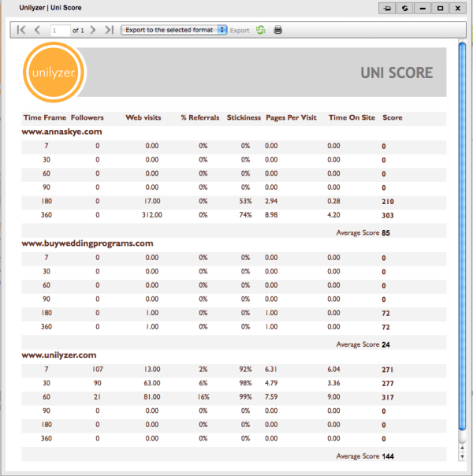The image size is (473, 476).
Task: Click the UNI SCORE report title
Action: pos(397,73)
